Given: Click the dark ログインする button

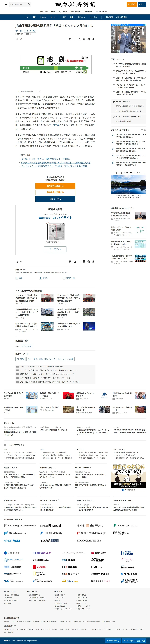Looking at the screenshot, I should tap(55, 199).
